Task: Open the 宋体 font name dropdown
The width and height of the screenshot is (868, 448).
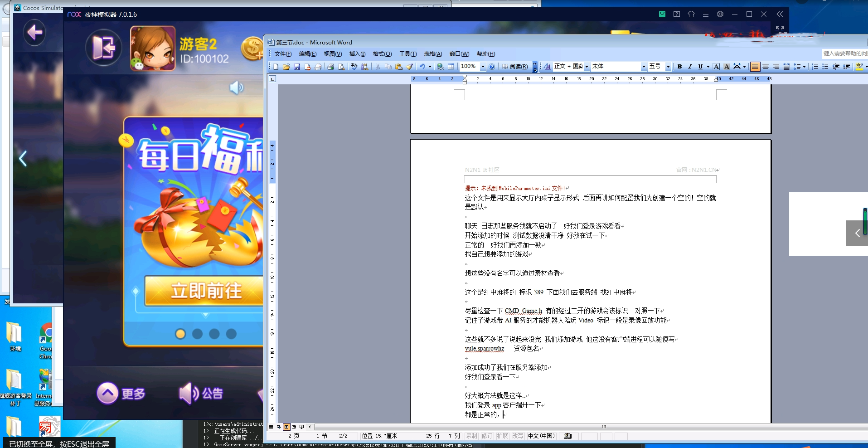Action: click(x=643, y=67)
